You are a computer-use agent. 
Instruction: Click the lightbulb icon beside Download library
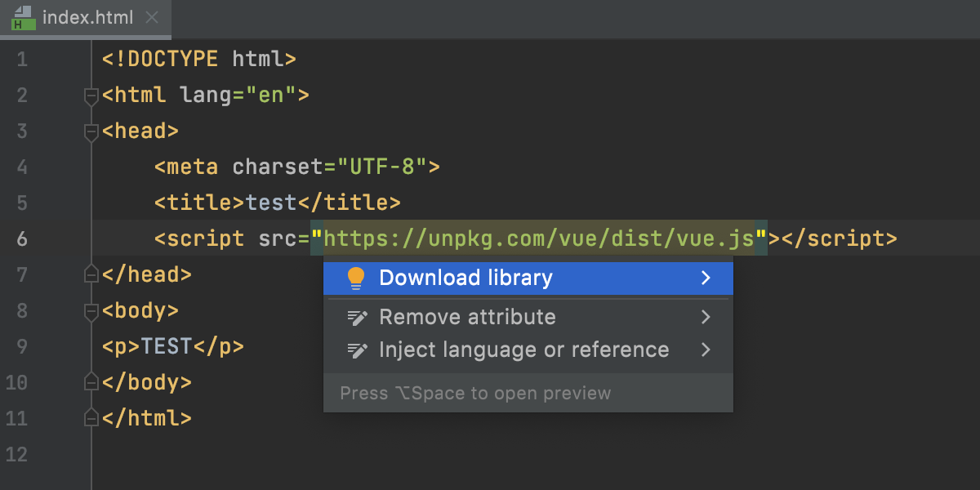(x=354, y=278)
